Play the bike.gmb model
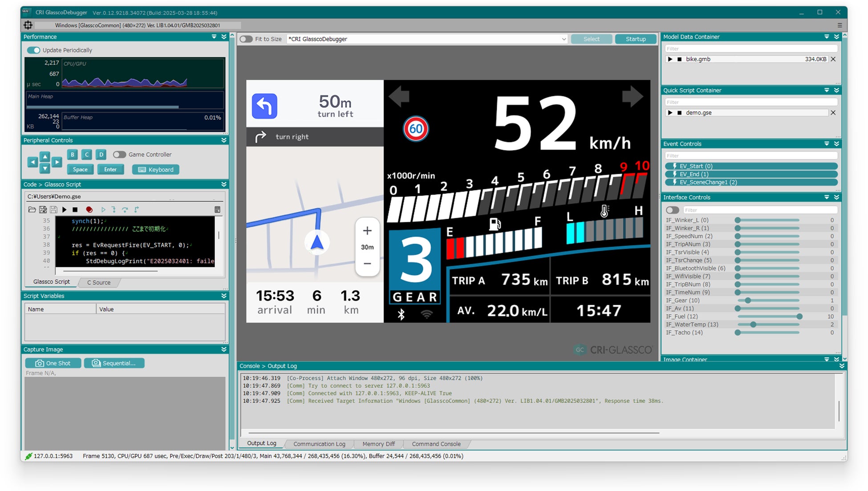The image size is (868, 491). (670, 59)
